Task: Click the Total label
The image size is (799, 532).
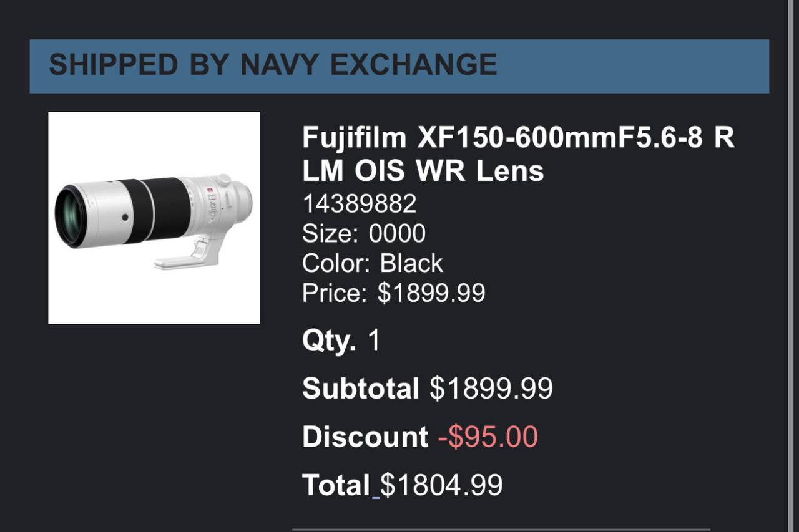Action: pyautogui.click(x=336, y=485)
